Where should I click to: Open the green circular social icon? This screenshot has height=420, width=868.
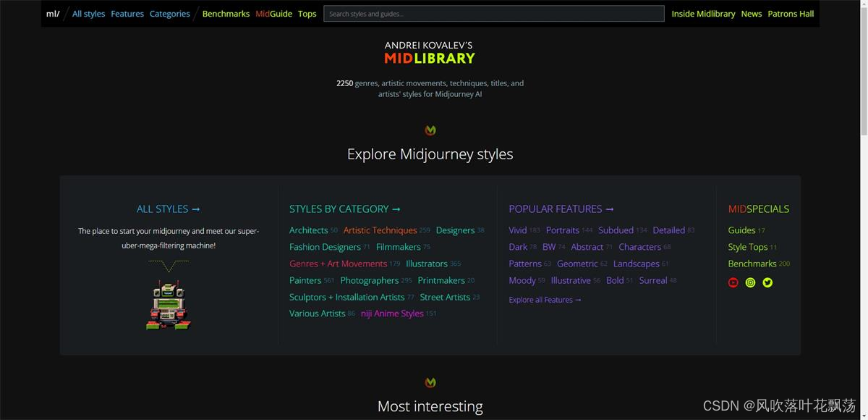coord(750,282)
